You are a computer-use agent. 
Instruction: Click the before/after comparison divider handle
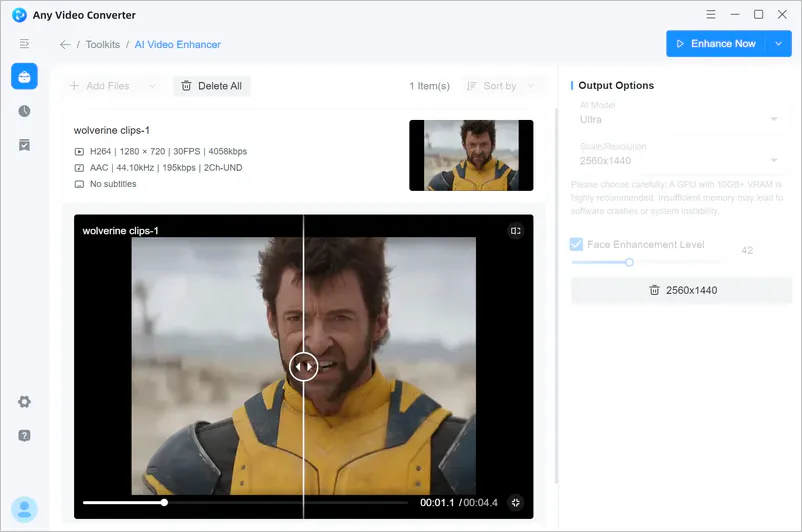(x=303, y=366)
